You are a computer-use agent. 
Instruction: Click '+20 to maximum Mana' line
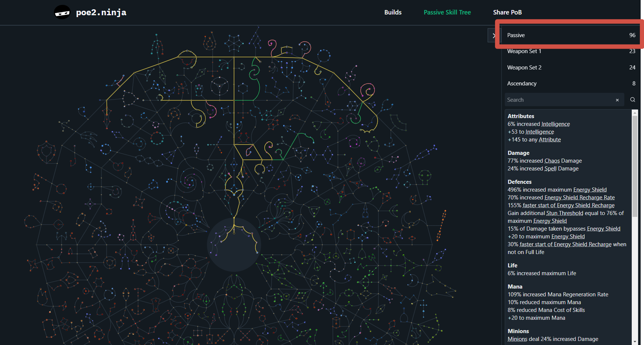pos(536,318)
